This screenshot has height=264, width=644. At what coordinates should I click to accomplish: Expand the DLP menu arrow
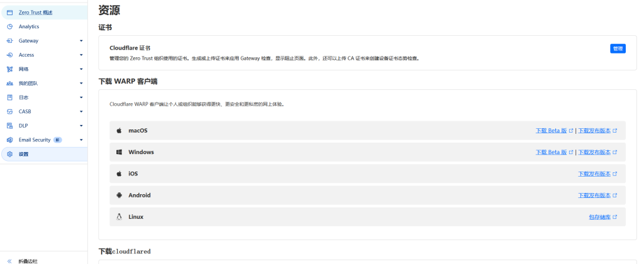[81, 126]
